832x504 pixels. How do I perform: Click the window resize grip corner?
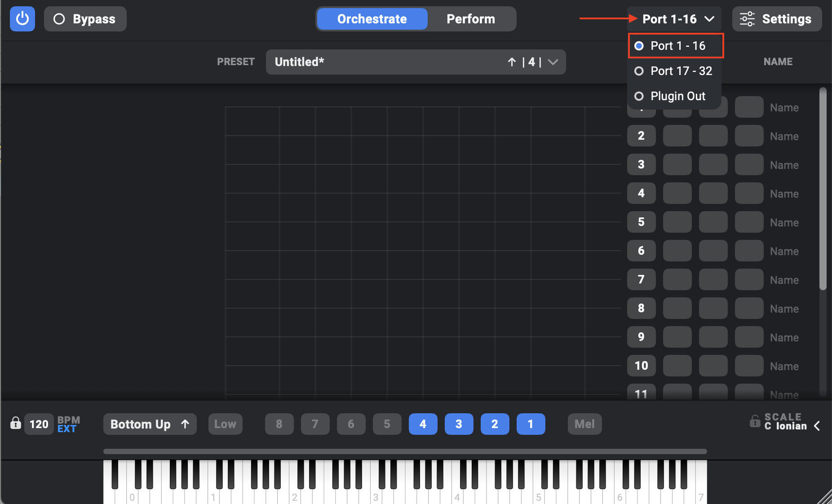tap(825, 497)
